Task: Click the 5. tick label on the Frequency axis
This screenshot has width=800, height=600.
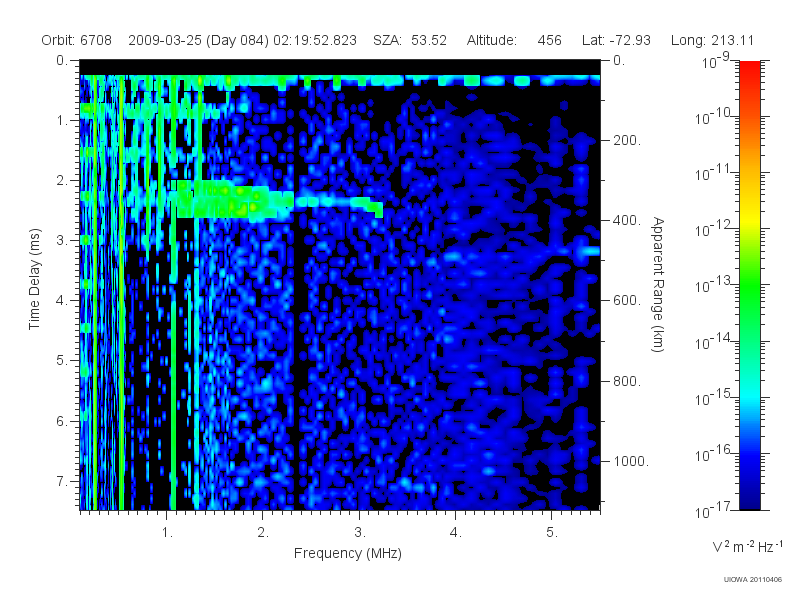Action: [552, 532]
